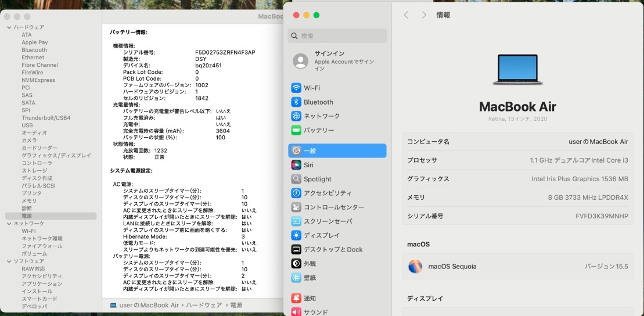Click the 一般 gear icon in sidebar
Screen dimensions: 644x316
(296, 151)
